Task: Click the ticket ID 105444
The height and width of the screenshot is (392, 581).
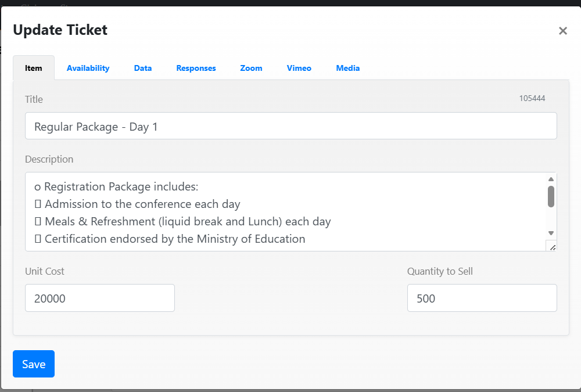Action: click(x=532, y=99)
